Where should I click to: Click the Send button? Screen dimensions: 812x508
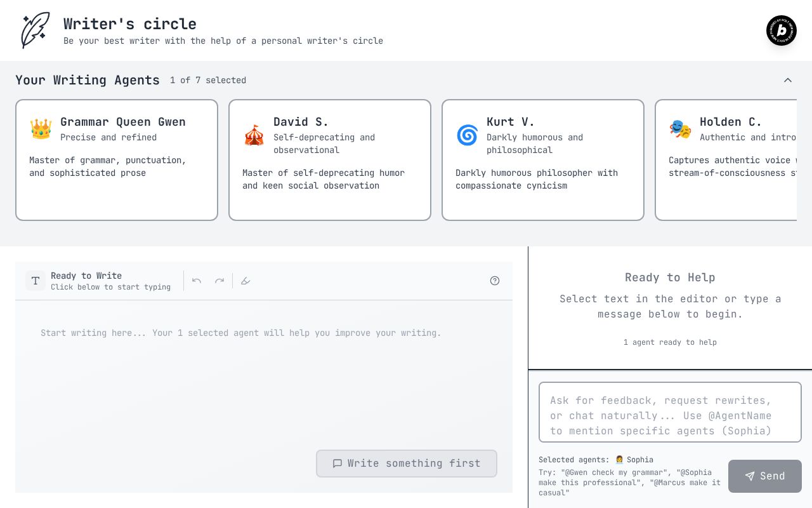pos(765,476)
